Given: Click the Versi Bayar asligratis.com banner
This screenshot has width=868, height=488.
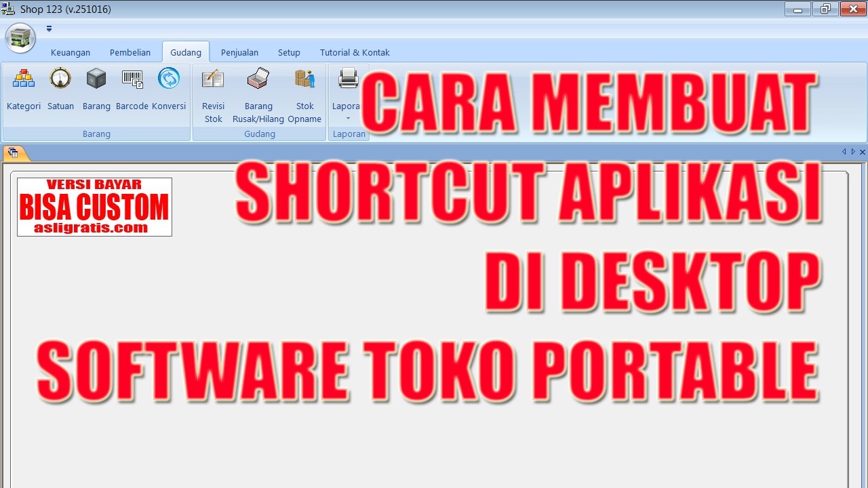Looking at the screenshot, I should click(x=94, y=207).
